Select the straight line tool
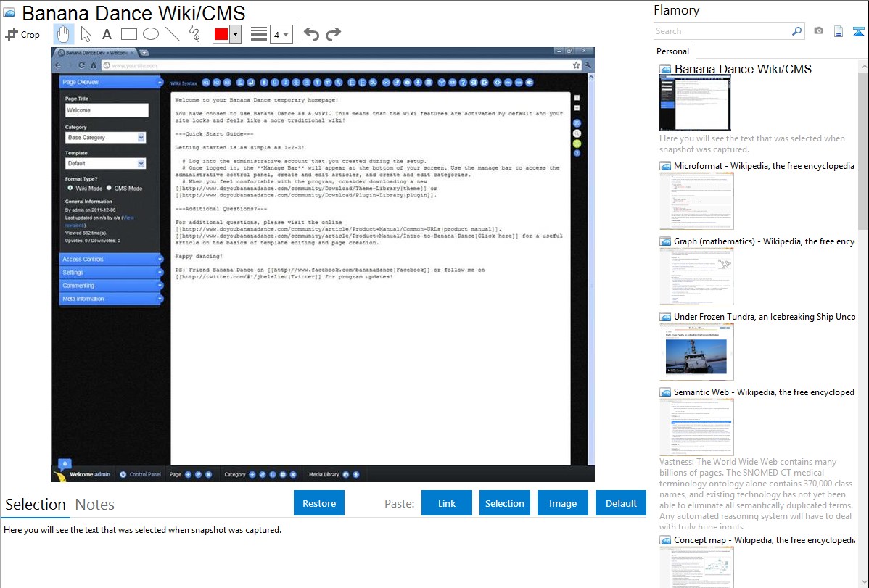The width and height of the screenshot is (869, 588). (173, 34)
